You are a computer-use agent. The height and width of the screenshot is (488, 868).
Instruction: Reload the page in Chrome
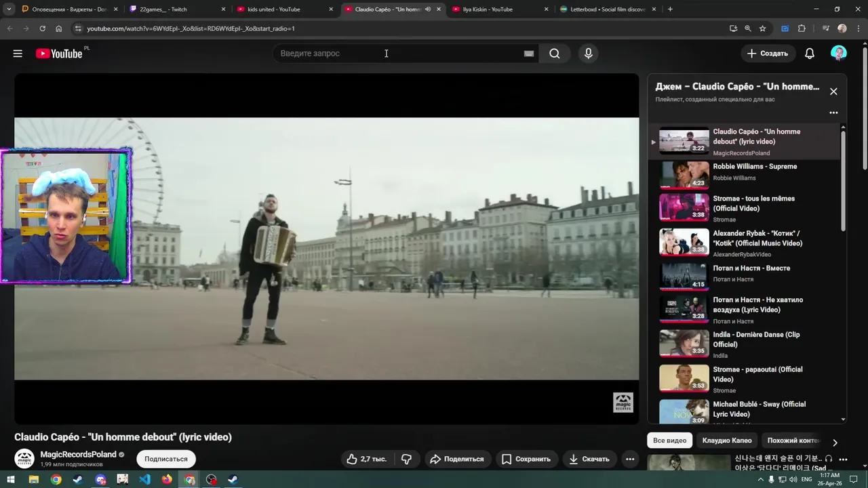tap(42, 28)
